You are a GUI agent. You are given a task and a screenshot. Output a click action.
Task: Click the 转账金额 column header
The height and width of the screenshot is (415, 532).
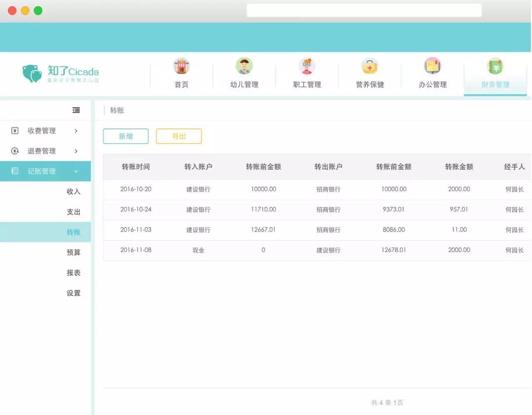(459, 167)
